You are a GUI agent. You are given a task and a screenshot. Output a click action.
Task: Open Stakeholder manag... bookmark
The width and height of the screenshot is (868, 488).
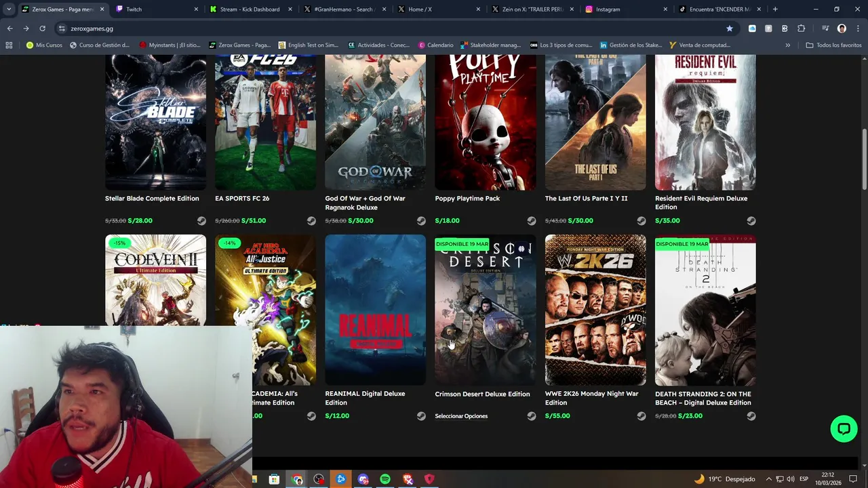coord(490,45)
